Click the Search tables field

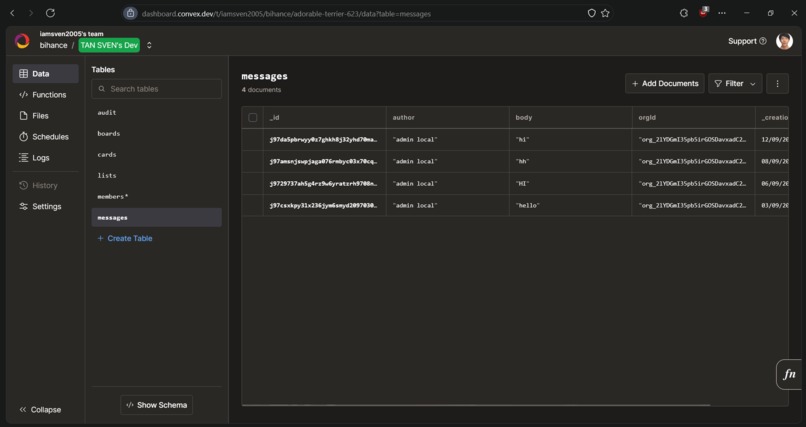(156, 89)
